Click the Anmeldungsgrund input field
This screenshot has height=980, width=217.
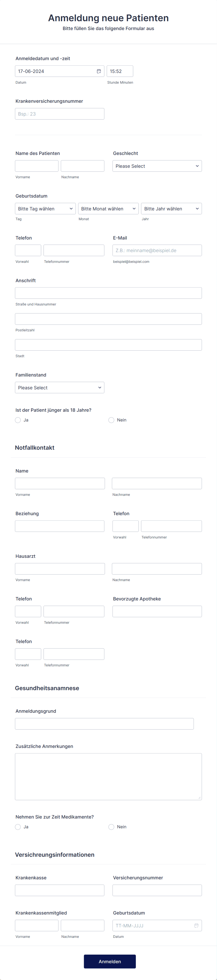click(x=104, y=724)
